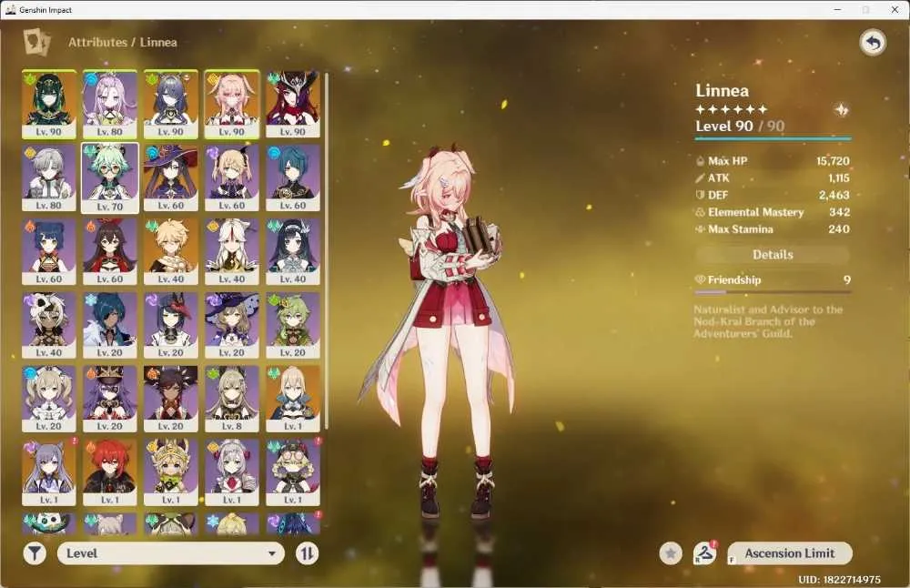The width and height of the screenshot is (910, 588).
Task: Click the Elemental Mastery stat row
Action: tap(773, 212)
